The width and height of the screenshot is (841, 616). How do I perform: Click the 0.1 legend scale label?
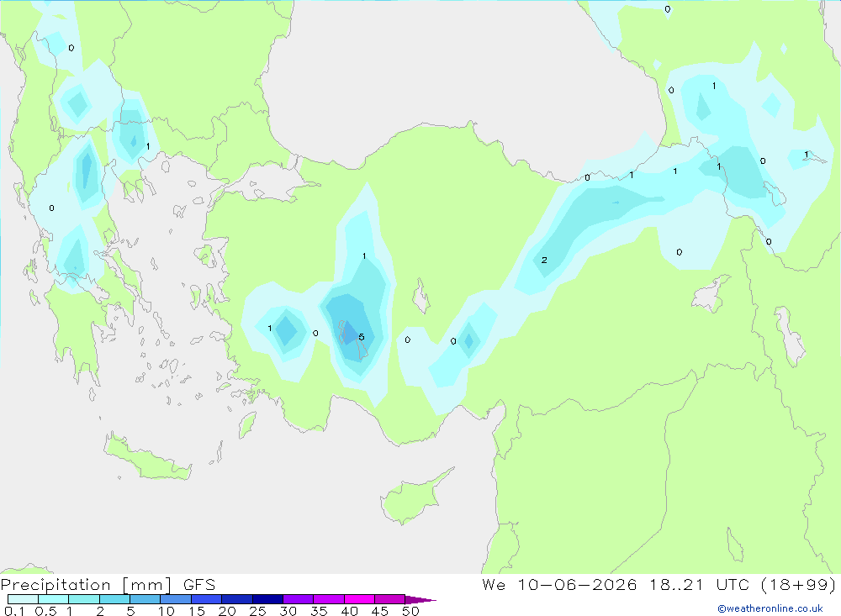pos(14,611)
